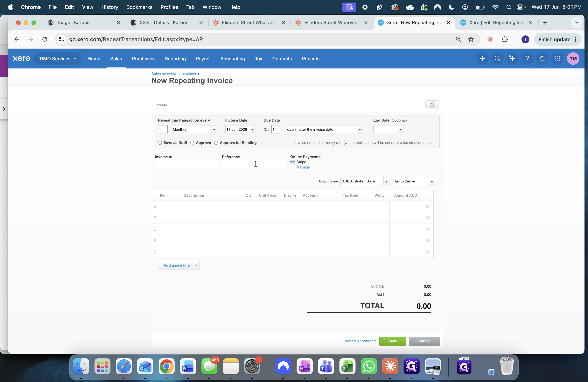
Task: Open the TM user profile avatar
Action: [x=573, y=59]
